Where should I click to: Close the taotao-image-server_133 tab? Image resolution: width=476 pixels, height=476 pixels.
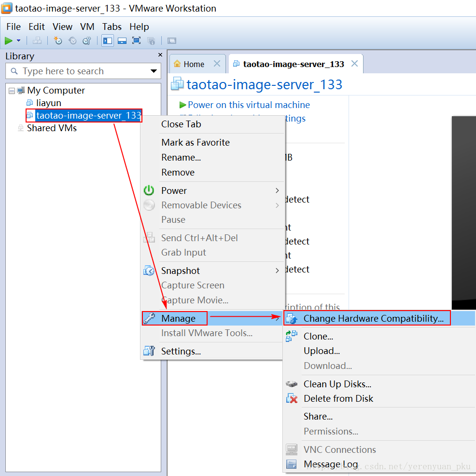[x=354, y=64]
